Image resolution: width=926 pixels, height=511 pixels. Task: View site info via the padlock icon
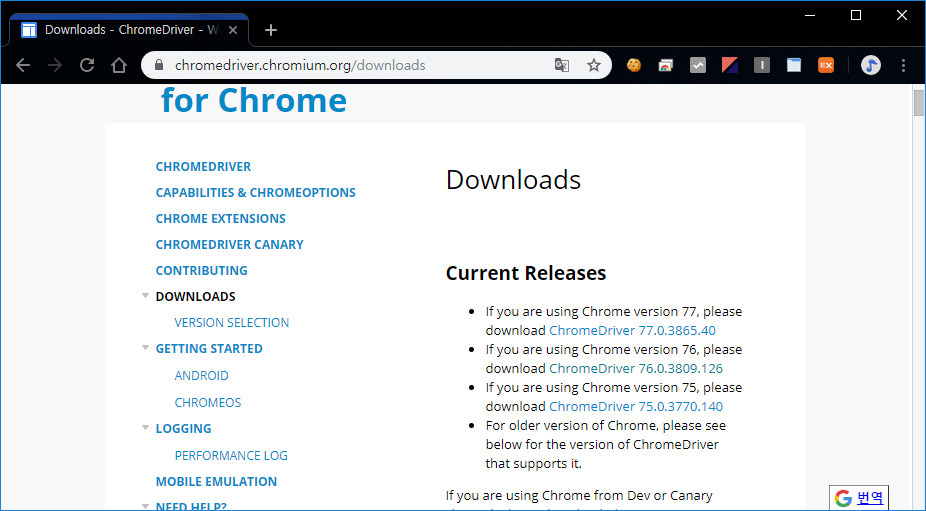158,65
